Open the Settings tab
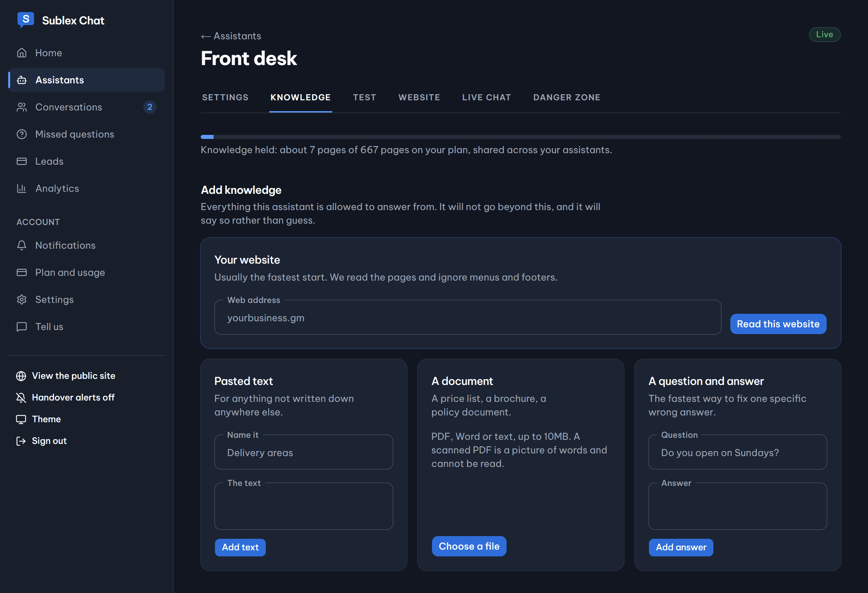The height and width of the screenshot is (593, 868). coord(225,97)
